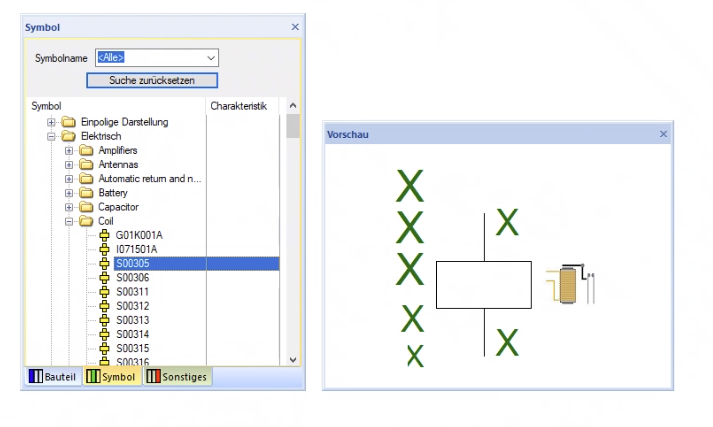
Task: Select the I071501A symbol icon
Action: tap(104, 249)
